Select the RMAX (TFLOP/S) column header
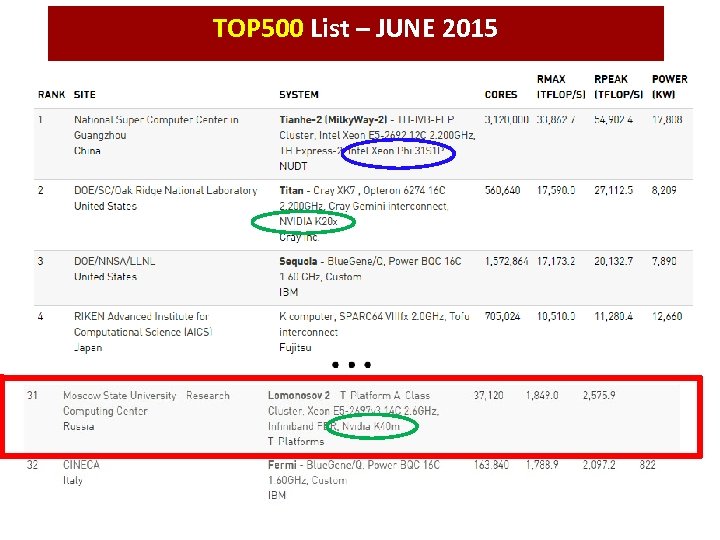 click(561, 87)
